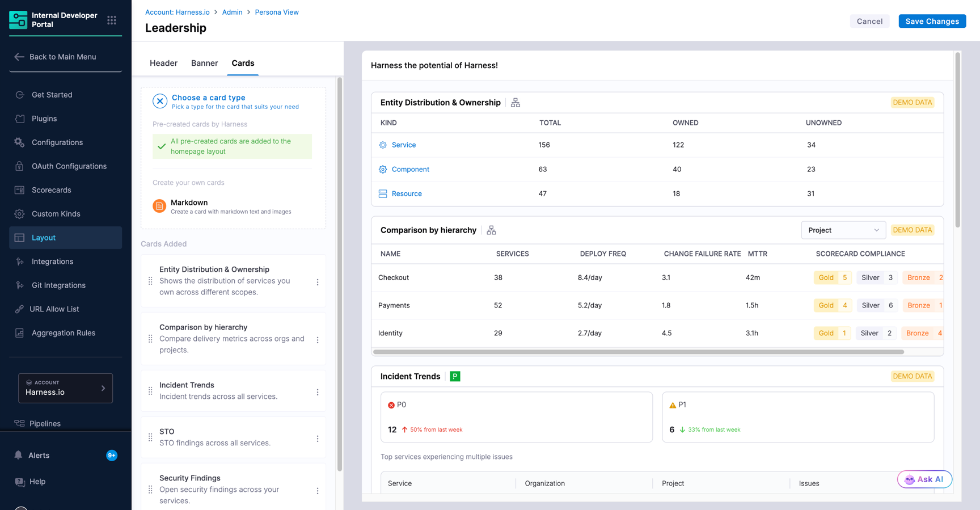Click the Help chat icon
The width and height of the screenshot is (980, 510).
point(20,482)
